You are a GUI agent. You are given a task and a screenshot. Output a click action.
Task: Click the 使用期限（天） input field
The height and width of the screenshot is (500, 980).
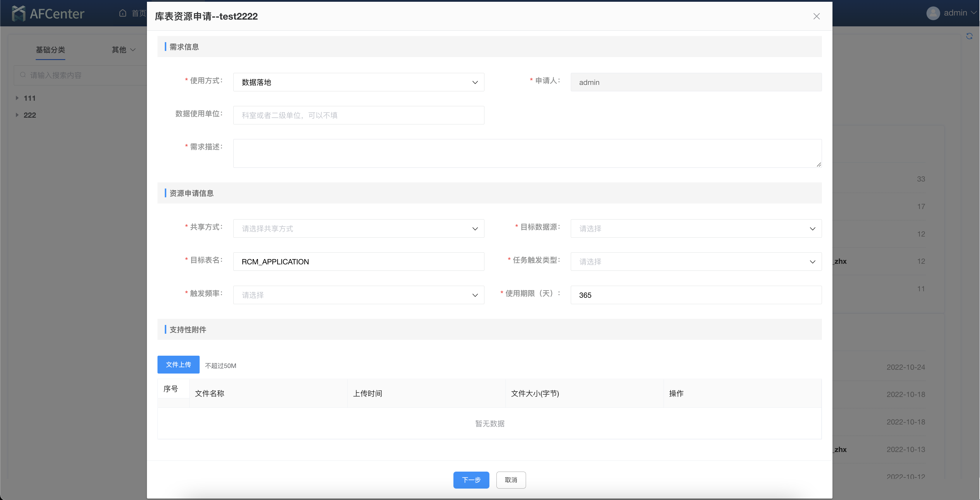click(696, 295)
